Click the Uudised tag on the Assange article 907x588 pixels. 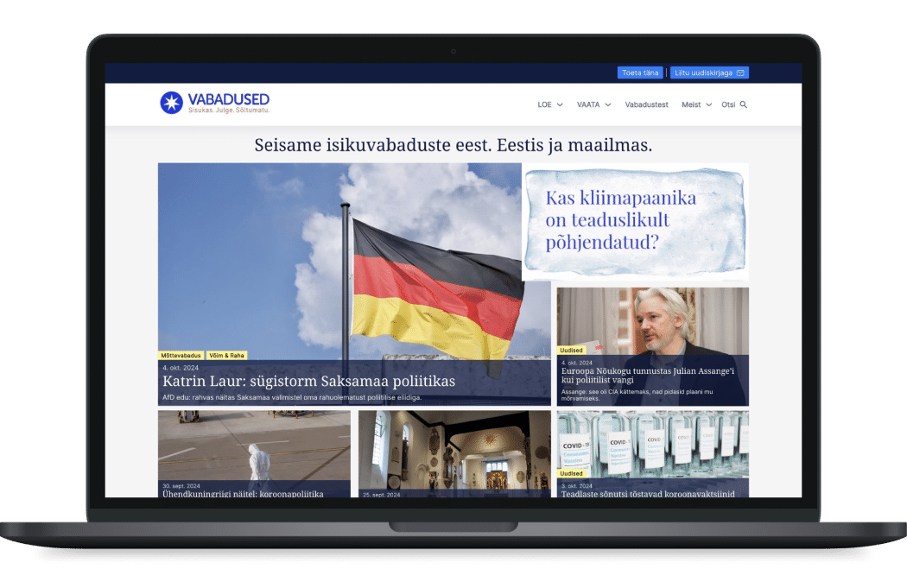pyautogui.click(x=571, y=351)
